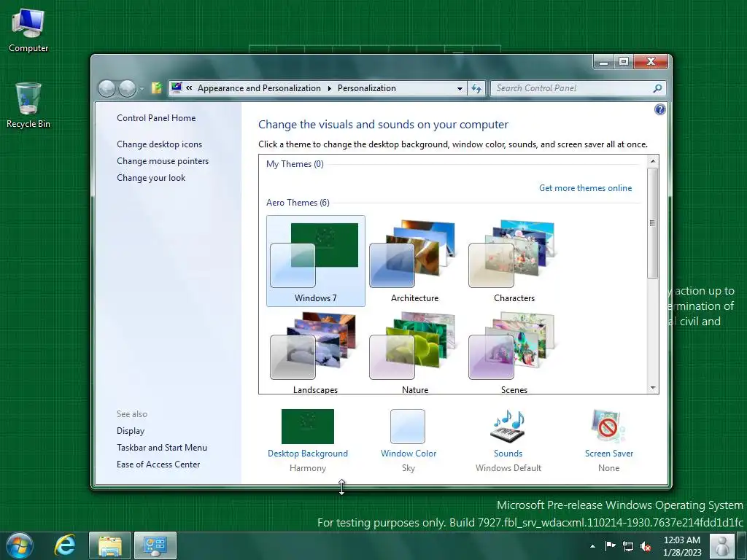Viewport: 747px width, 560px height.
Task: Click the Sounds link text
Action: point(508,454)
